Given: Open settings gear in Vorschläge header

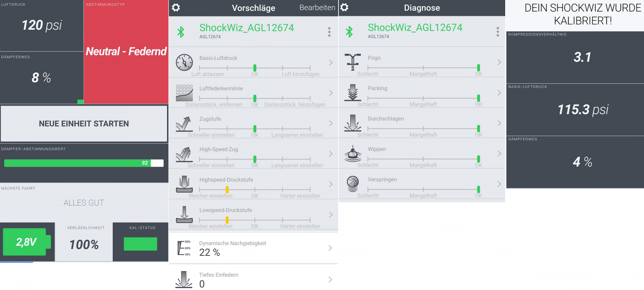Looking at the screenshot, I should coord(176,8).
